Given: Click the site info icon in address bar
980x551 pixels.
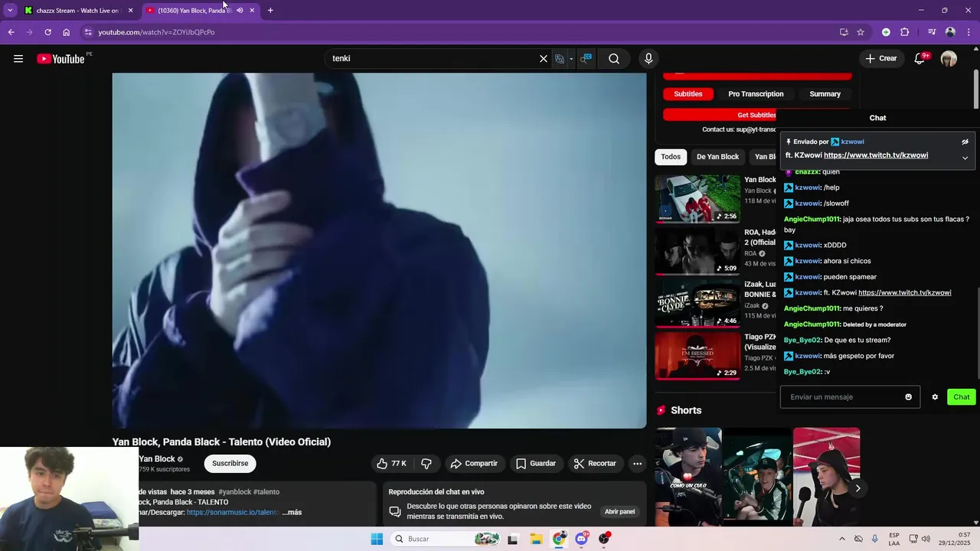Looking at the screenshot, I should pos(88,32).
